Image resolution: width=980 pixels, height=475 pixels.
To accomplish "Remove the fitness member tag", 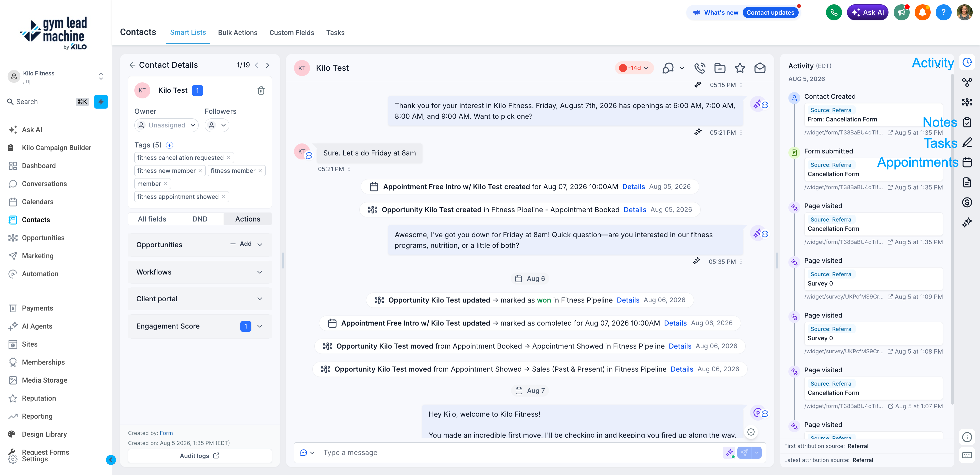I will (260, 170).
